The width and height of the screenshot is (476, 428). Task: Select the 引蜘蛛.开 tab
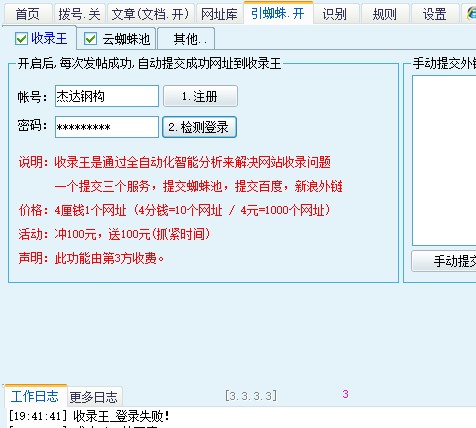click(x=278, y=13)
